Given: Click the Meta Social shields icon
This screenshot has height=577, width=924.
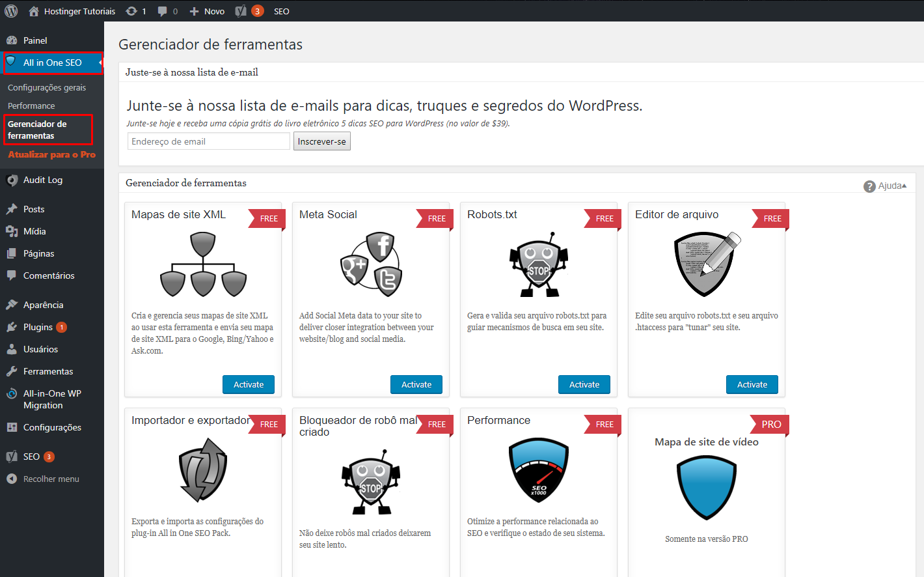Looking at the screenshot, I should click(372, 264).
